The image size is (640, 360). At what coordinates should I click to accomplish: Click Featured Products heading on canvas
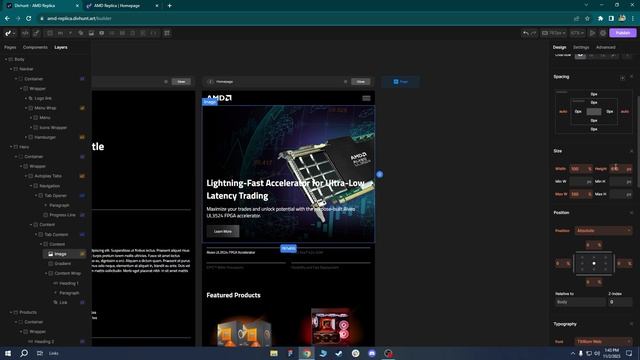[233, 295]
